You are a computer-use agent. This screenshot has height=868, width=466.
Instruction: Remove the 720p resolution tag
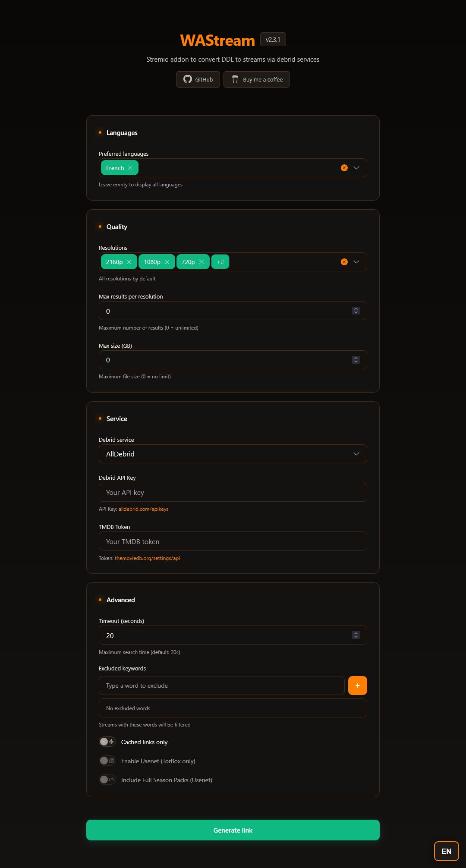(202, 262)
